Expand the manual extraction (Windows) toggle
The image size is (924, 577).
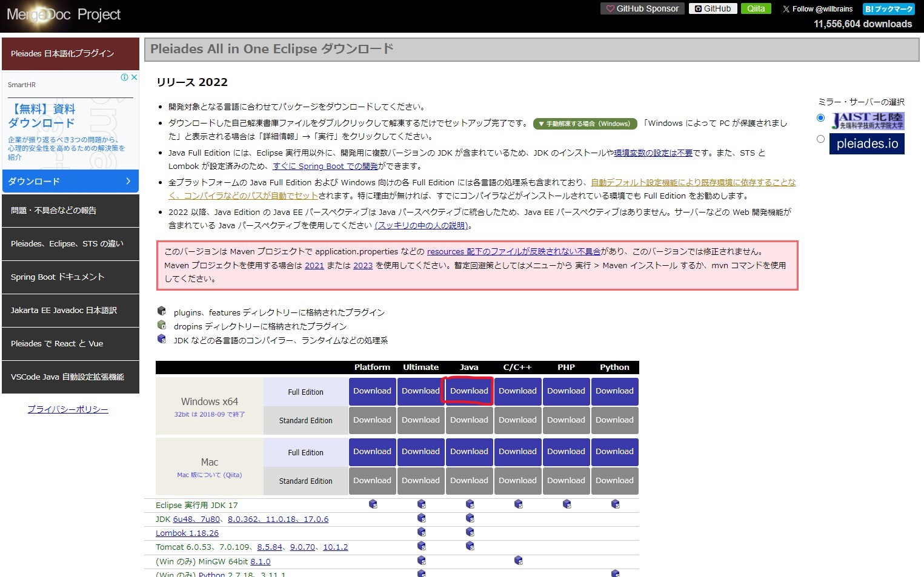click(x=585, y=124)
